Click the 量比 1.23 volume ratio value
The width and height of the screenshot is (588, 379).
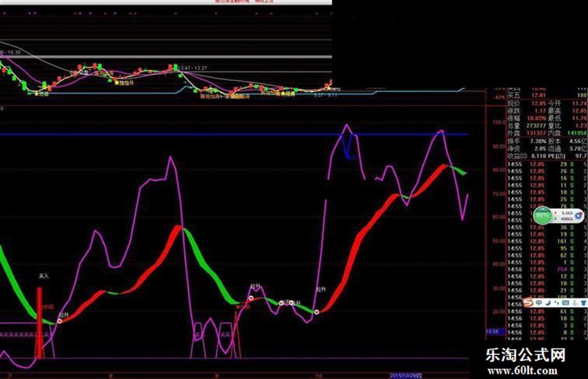[x=581, y=126]
